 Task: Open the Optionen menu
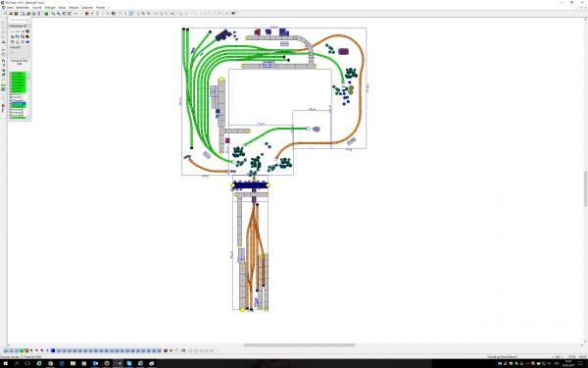pos(87,8)
